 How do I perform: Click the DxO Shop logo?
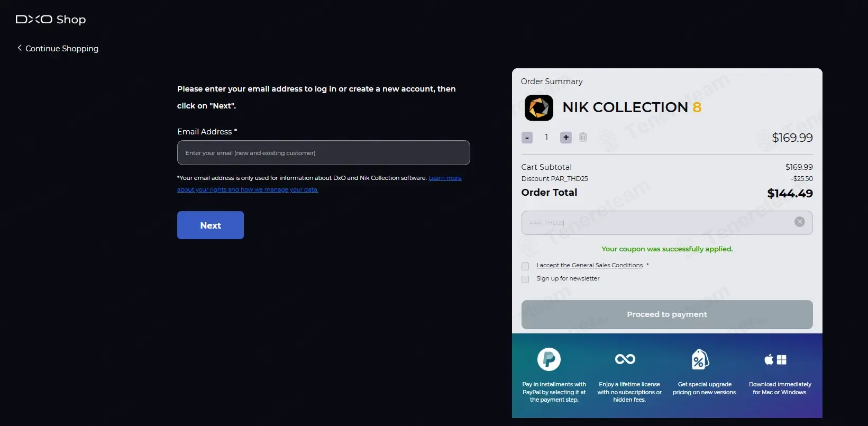pyautogui.click(x=51, y=20)
